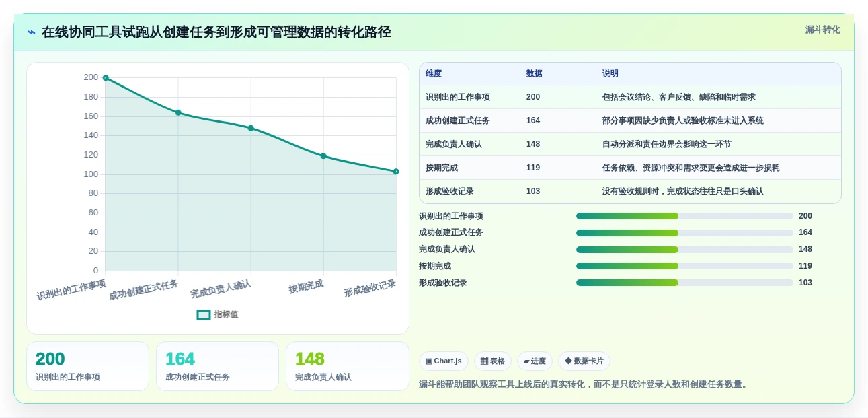Image resolution: width=868 pixels, height=418 pixels.
Task: Select table cell 完成负责人确认
Action: point(454,144)
